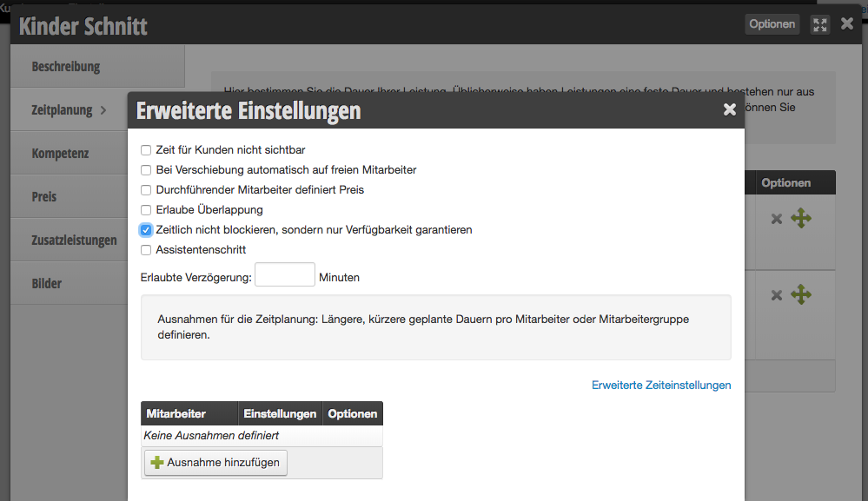Enable 'Erlaube Überlappung' checkbox

[x=146, y=209]
